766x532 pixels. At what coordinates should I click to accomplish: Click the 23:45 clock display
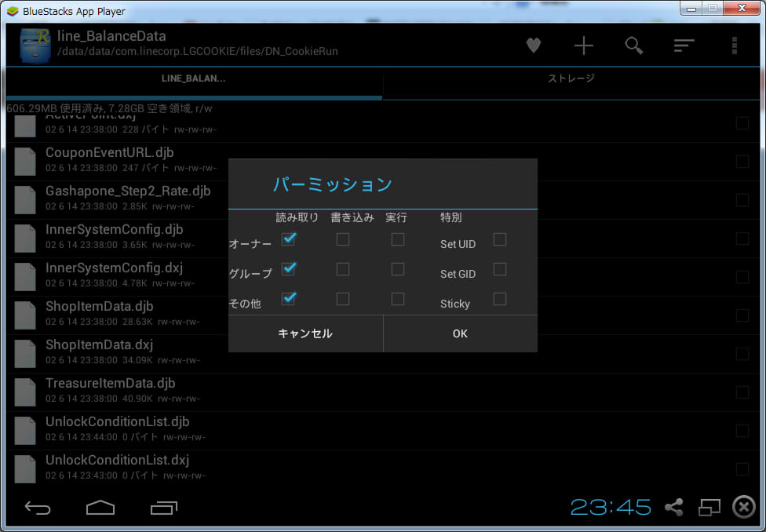(611, 508)
